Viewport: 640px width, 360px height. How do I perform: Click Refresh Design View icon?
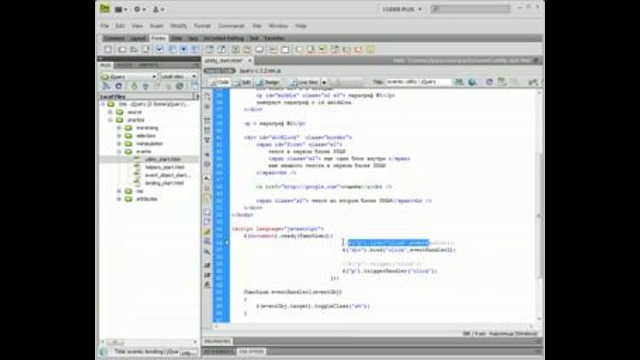tap(489, 82)
